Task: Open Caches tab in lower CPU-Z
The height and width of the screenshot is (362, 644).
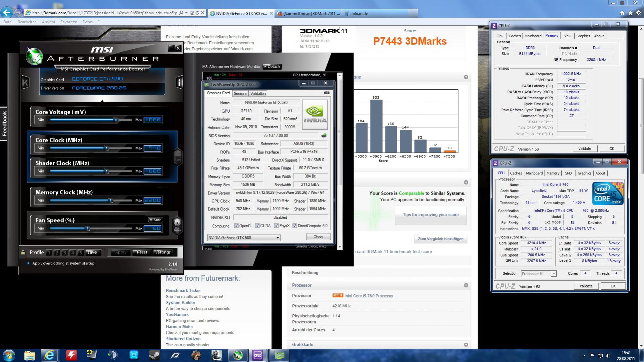Action: (x=516, y=173)
